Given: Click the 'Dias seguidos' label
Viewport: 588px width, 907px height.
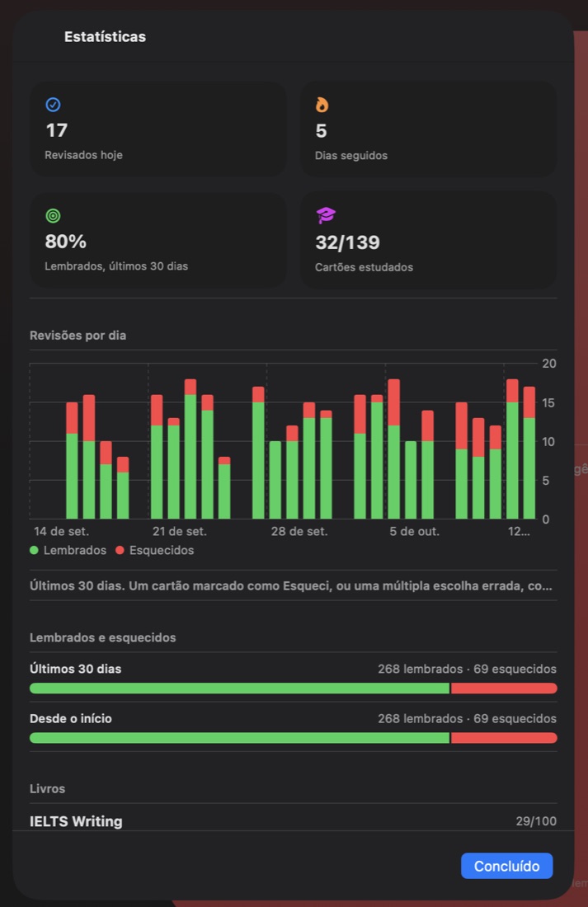Looking at the screenshot, I should pos(351,156).
